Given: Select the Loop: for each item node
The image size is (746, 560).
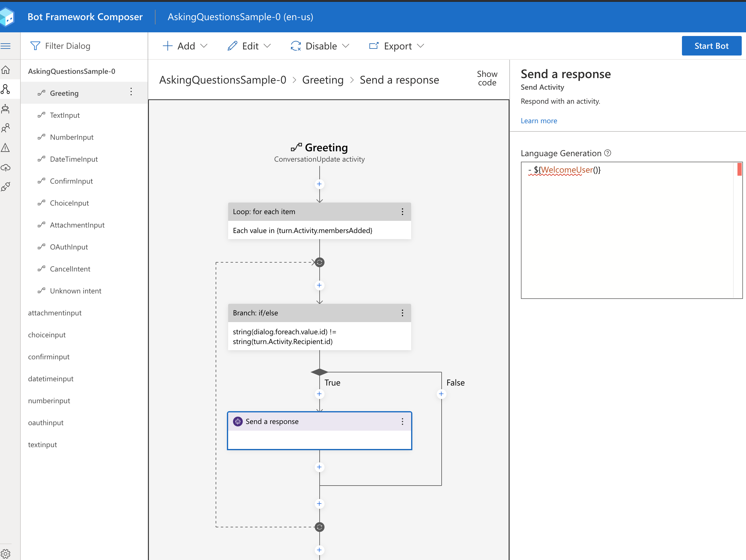Looking at the screenshot, I should (319, 221).
